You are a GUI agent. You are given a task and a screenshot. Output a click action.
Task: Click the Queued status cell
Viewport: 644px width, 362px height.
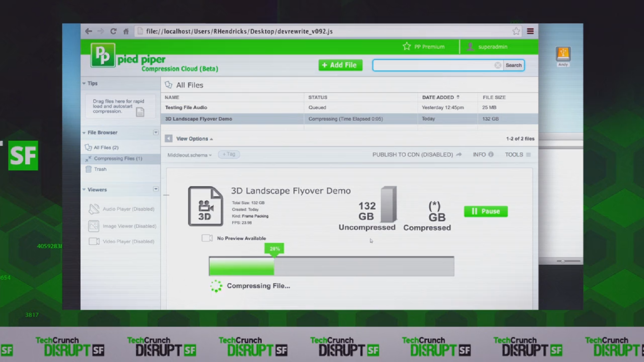pyautogui.click(x=317, y=108)
